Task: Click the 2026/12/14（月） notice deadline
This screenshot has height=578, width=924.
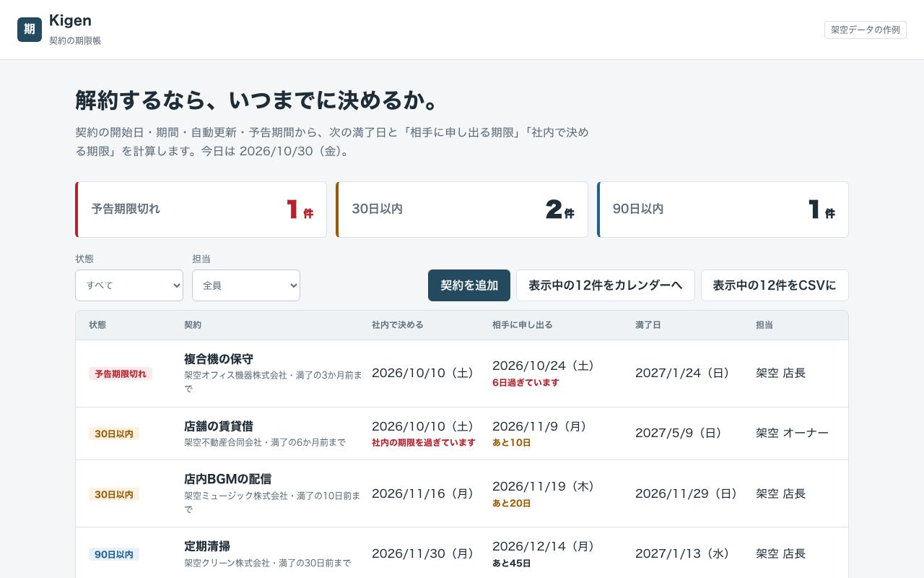Action: coord(546,546)
